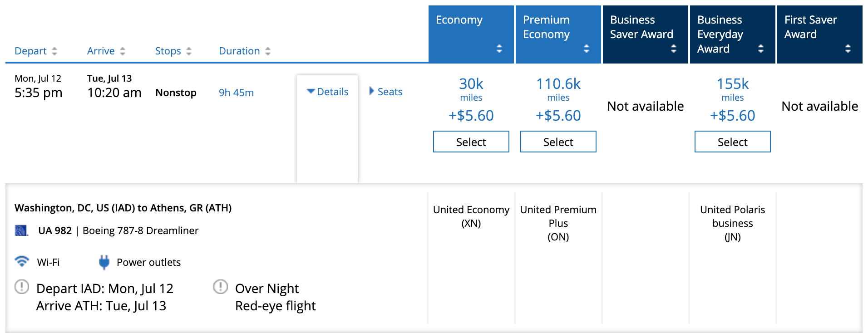Viewport: 868px width, 333px height.
Task: Select the 155k miles Business fare
Action: click(x=732, y=142)
